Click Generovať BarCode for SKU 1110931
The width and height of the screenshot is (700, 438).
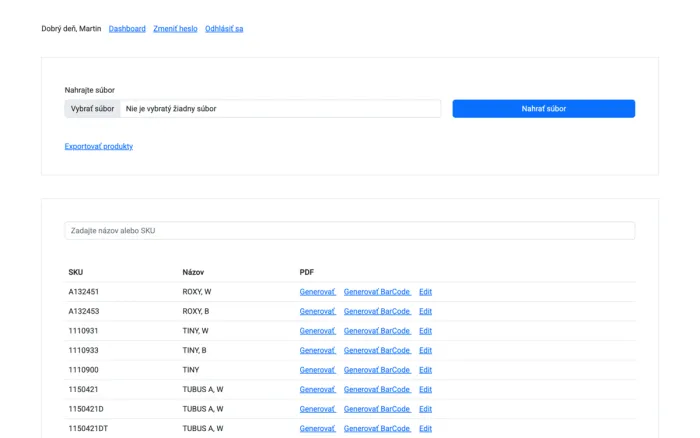coord(377,331)
